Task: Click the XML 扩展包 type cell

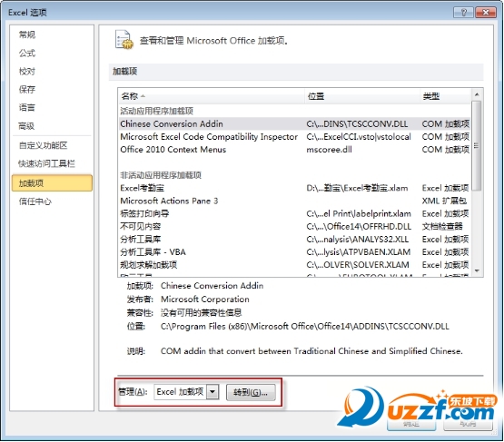Action: pyautogui.click(x=444, y=201)
